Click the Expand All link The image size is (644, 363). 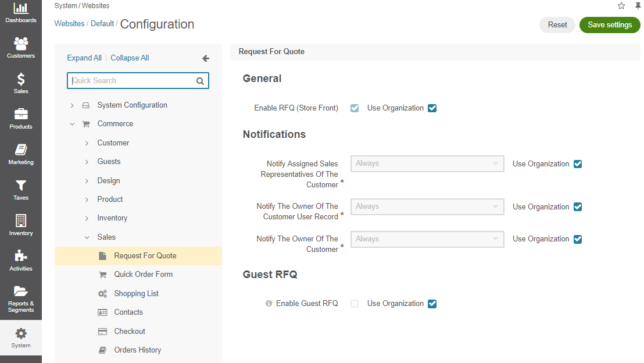tap(84, 58)
